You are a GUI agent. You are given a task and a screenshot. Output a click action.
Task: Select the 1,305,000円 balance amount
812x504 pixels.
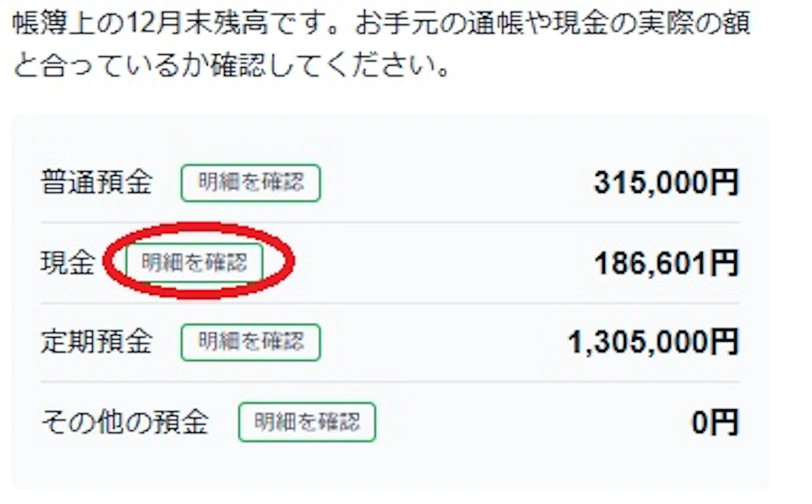pos(653,342)
